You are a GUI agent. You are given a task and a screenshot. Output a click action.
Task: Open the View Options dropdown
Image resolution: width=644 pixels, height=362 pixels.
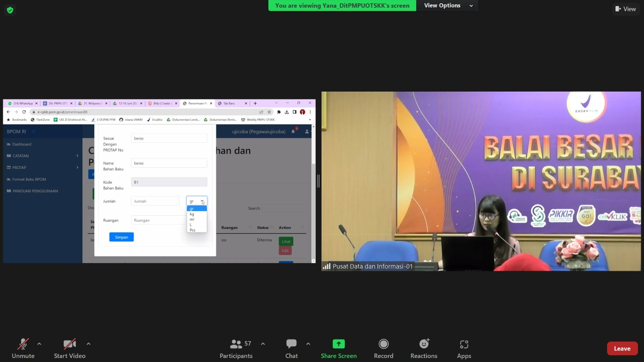pyautogui.click(x=448, y=6)
